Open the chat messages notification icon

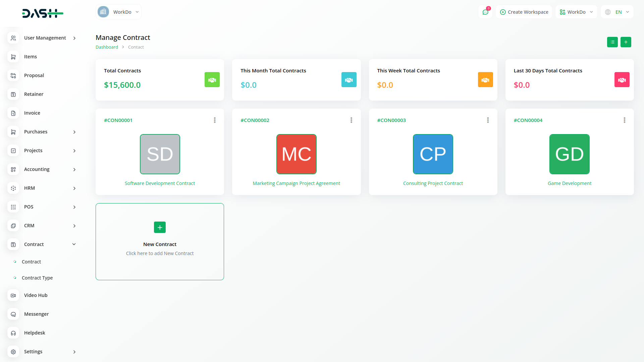[485, 12]
